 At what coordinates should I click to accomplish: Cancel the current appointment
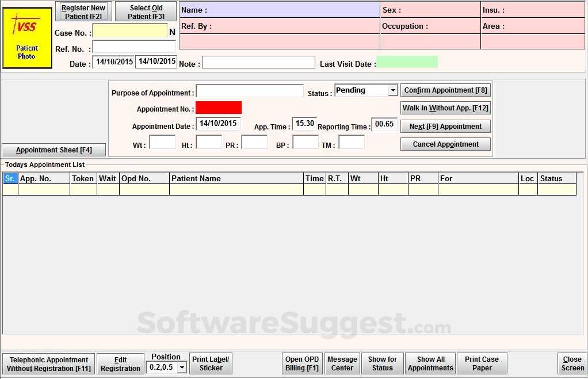coord(445,144)
